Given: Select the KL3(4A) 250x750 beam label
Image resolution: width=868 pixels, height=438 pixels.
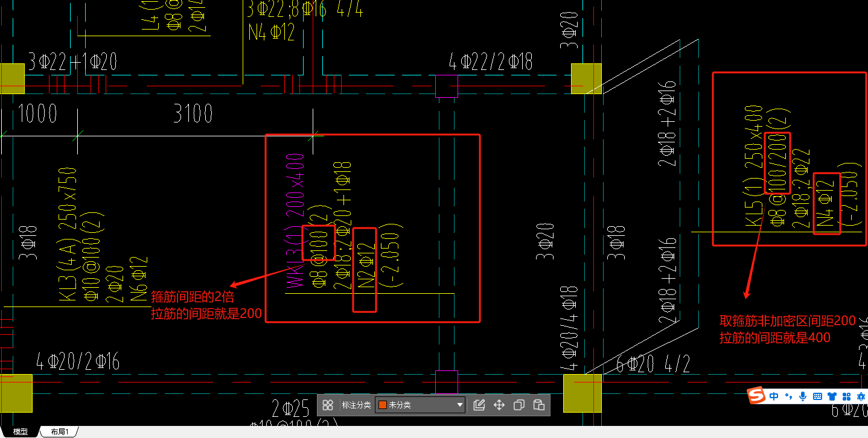Looking at the screenshot, I should coord(67,234).
